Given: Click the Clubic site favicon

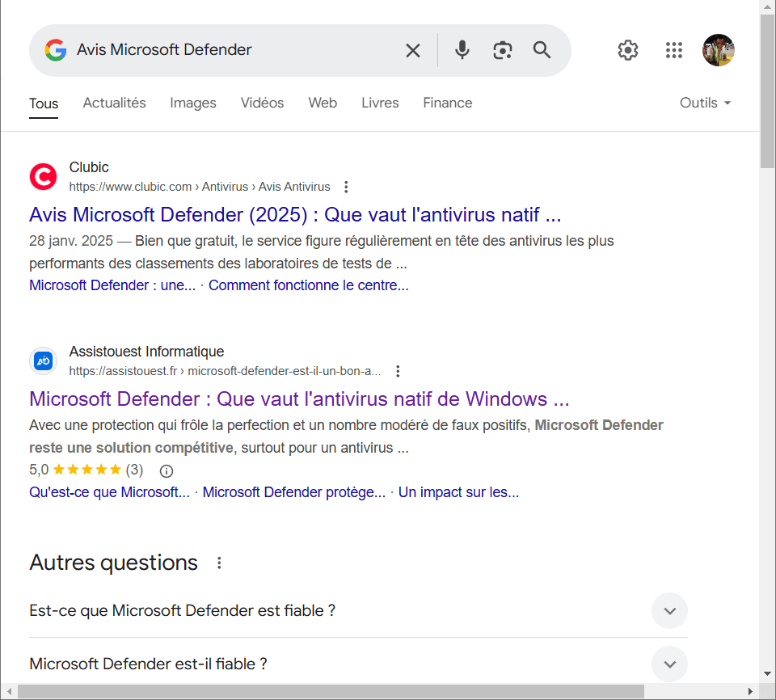Looking at the screenshot, I should (43, 176).
